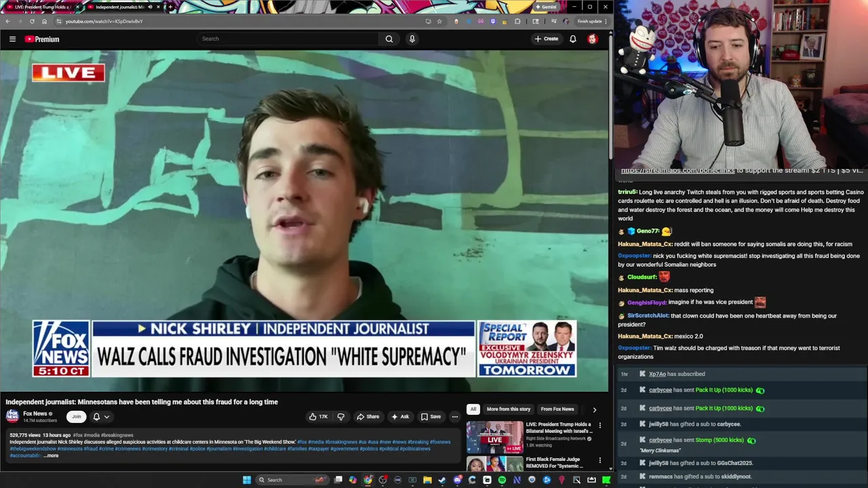This screenshot has width=868, height=488.
Task: Open LIVE Trump Bilateral Meeting thumbnail
Action: [x=495, y=437]
